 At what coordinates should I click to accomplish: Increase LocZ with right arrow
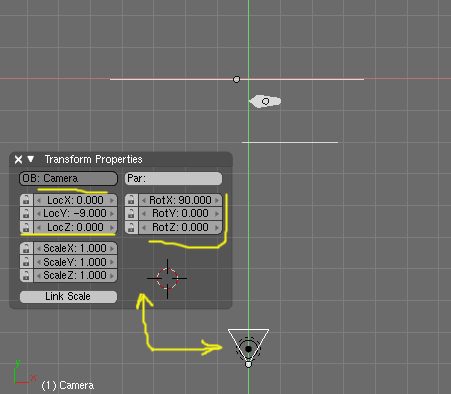[x=112, y=227]
